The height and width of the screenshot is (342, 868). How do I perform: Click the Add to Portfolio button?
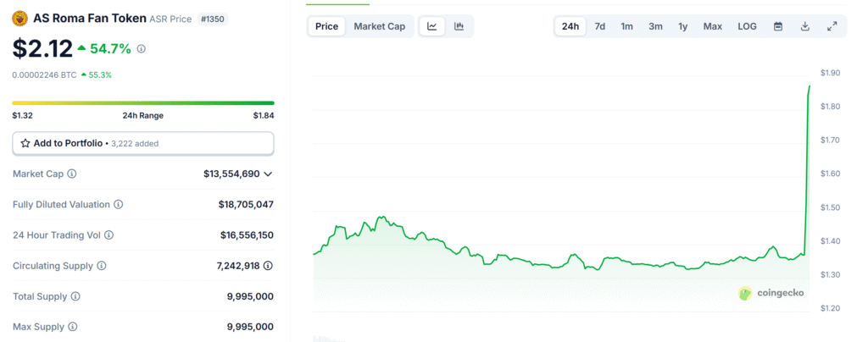143,143
